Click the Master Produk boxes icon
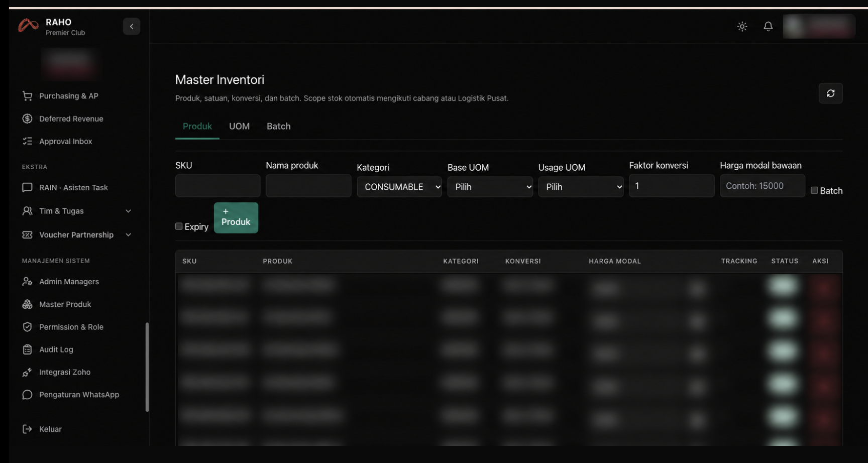868x463 pixels. (x=28, y=304)
